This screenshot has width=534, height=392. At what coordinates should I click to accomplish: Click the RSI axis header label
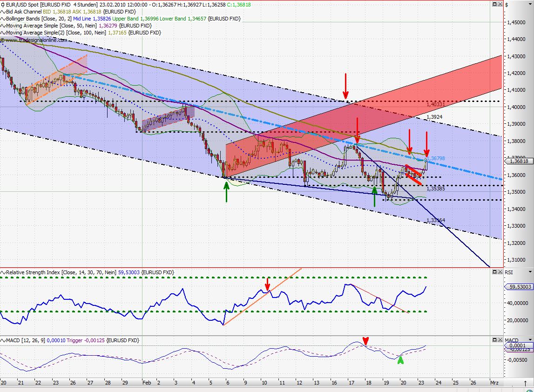point(508,272)
